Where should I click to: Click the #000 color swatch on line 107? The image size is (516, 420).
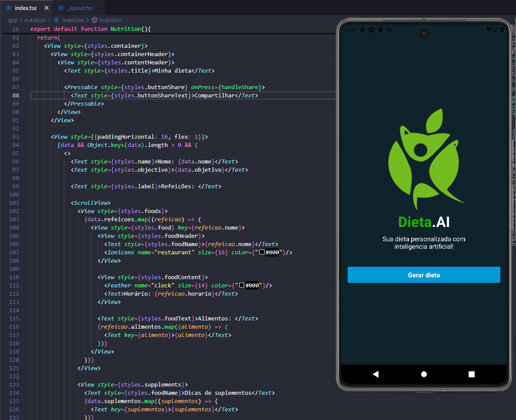click(262, 253)
